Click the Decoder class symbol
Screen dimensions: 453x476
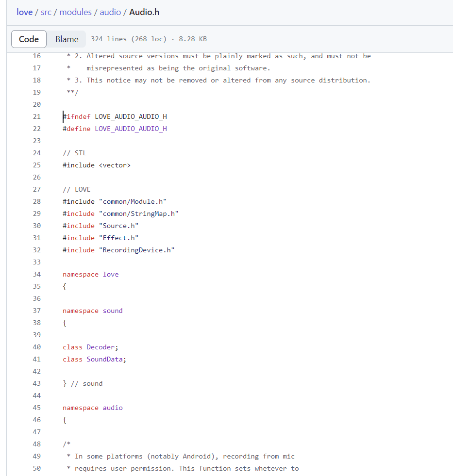point(101,347)
